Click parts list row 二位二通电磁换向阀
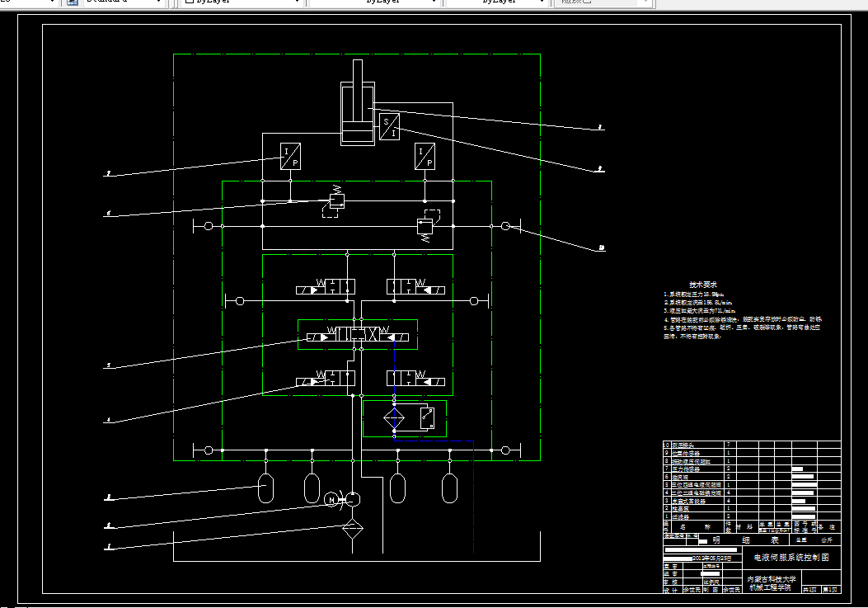Image resolution: width=868 pixels, height=608 pixels. pos(752,493)
